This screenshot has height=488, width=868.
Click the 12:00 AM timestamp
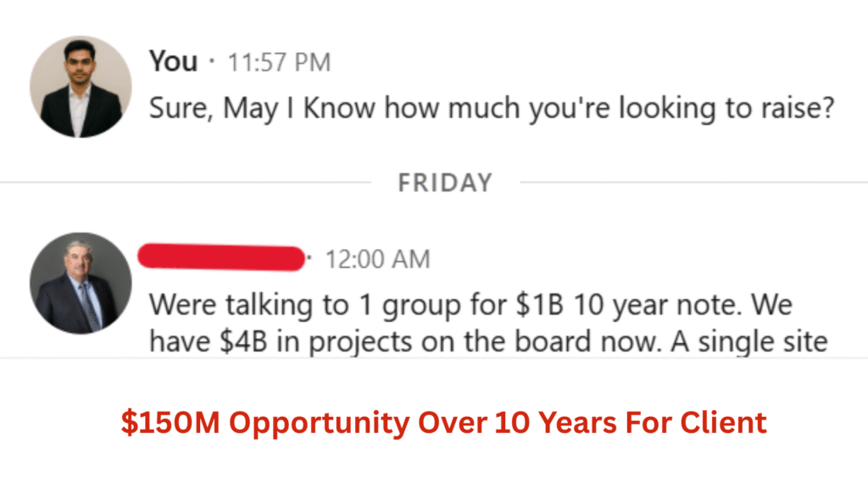tap(377, 258)
